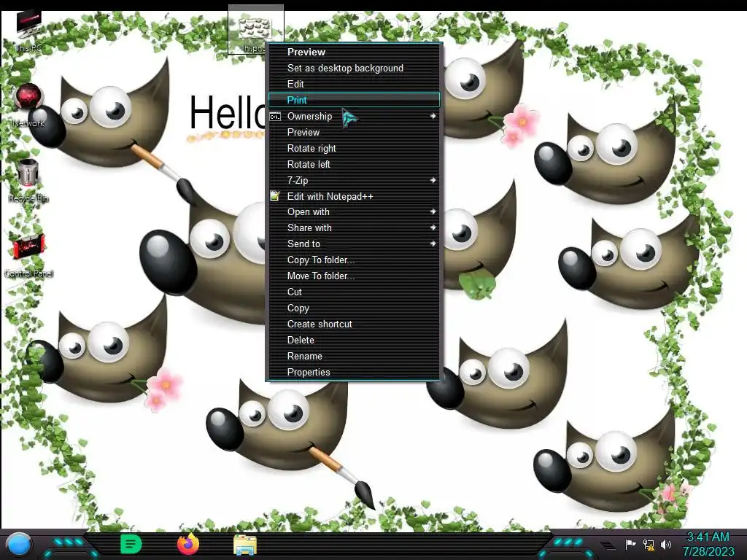Viewport: 747px width, 560px height.
Task: Click the 7/28/2023 date in tray
Action: pyautogui.click(x=708, y=551)
